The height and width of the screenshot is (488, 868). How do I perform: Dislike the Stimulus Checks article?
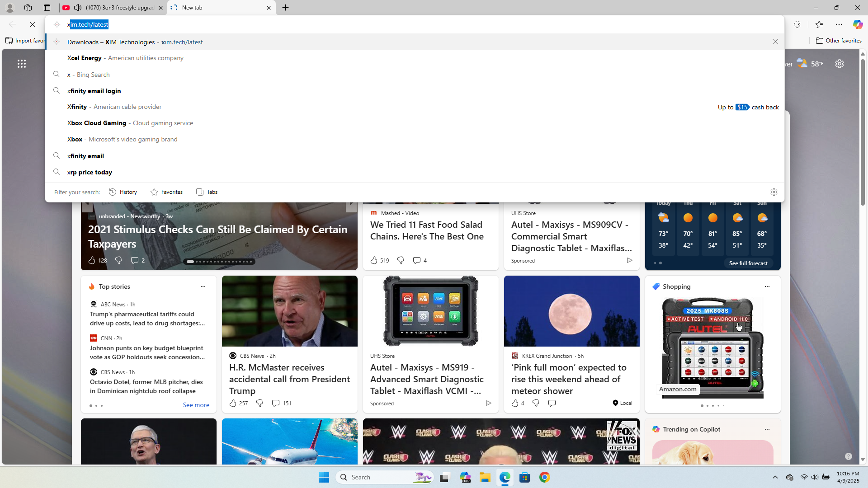coord(118,260)
